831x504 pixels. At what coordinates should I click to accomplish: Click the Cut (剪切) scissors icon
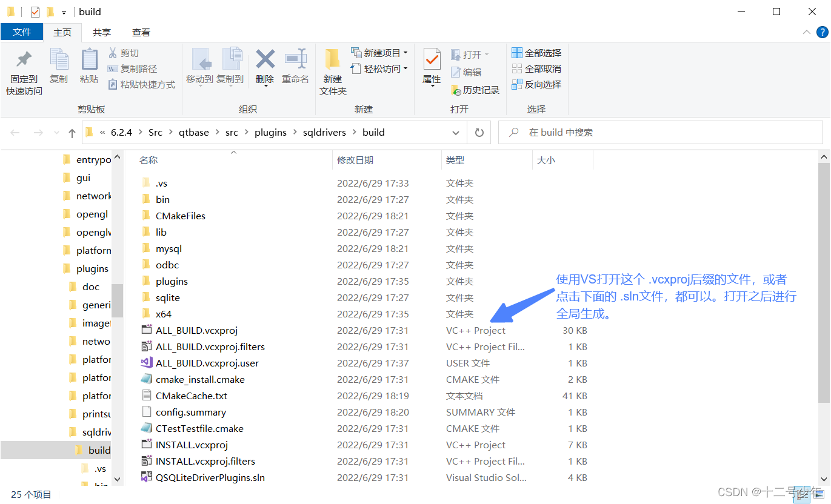[112, 53]
